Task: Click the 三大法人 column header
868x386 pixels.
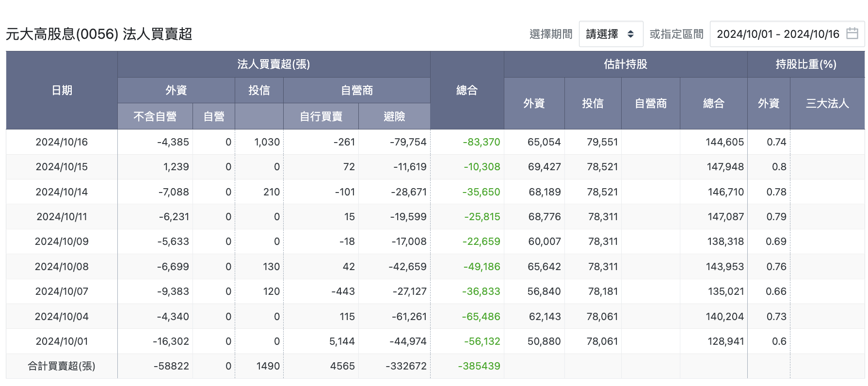Action: 827,103
